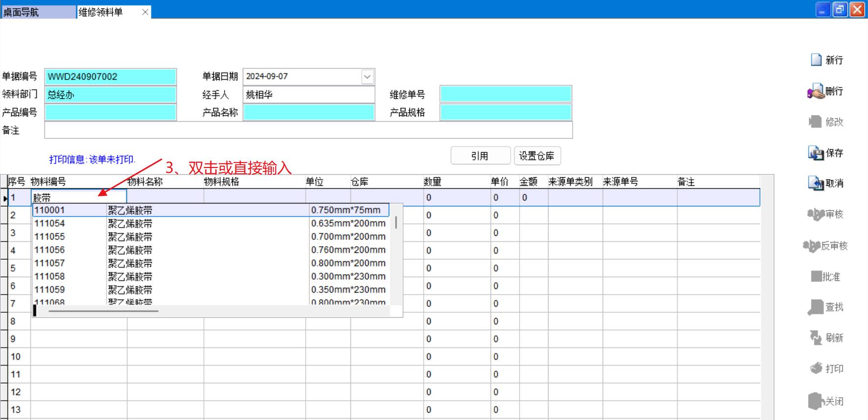Viewport: 868px width, 420px height.
Task: Select material 111054 from the dropdown list
Action: pyautogui.click(x=50, y=224)
